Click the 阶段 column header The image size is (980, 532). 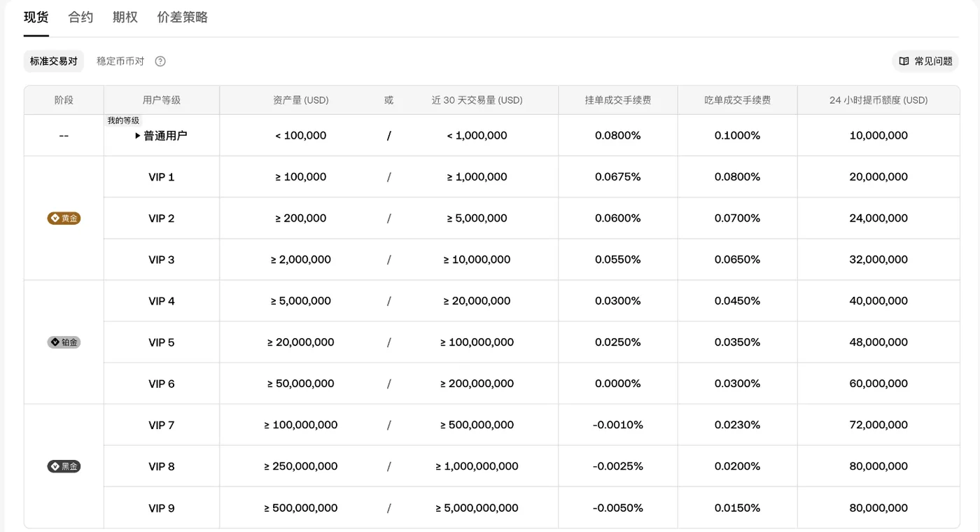coord(64,100)
